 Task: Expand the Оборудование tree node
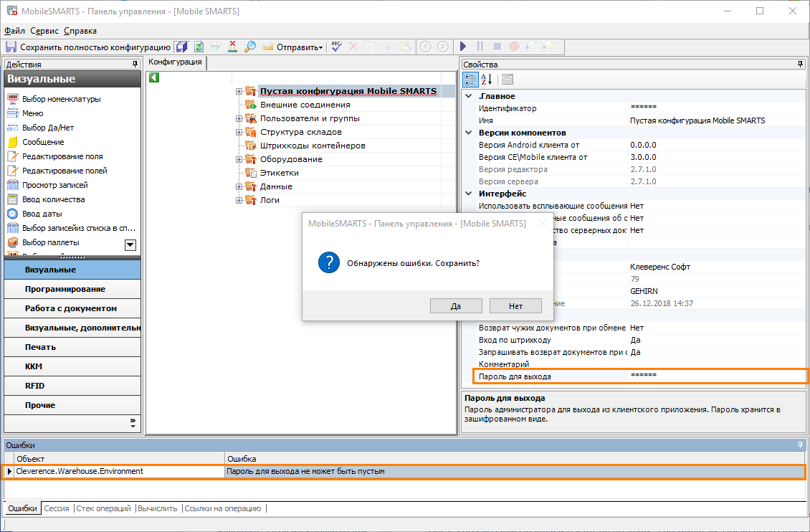coord(239,160)
